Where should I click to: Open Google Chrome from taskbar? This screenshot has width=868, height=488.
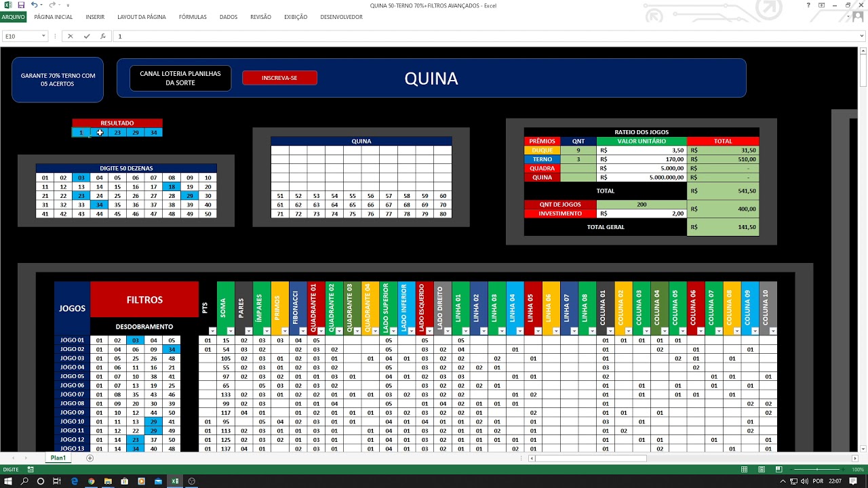tap(91, 481)
